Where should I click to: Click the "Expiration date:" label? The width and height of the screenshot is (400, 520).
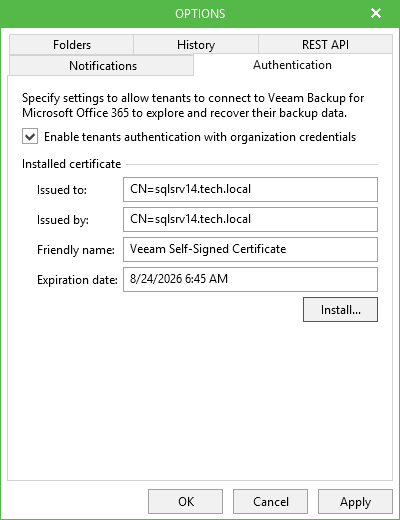point(77,280)
